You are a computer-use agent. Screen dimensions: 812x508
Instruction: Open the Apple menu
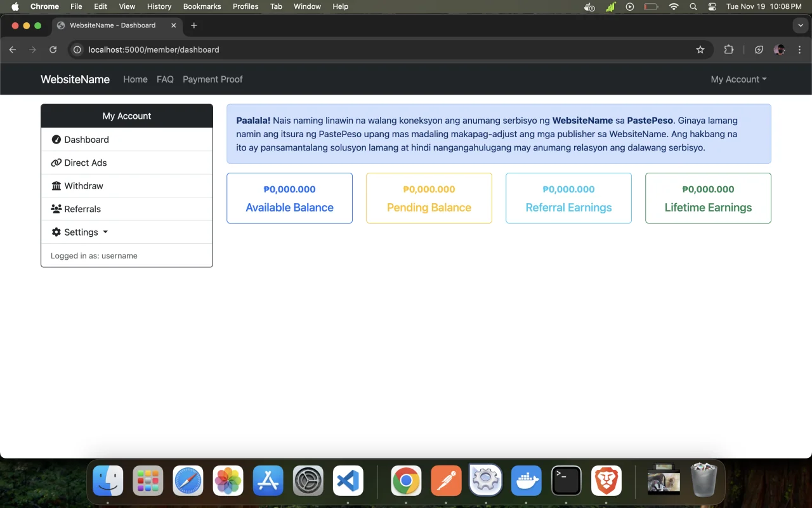tap(15, 6)
